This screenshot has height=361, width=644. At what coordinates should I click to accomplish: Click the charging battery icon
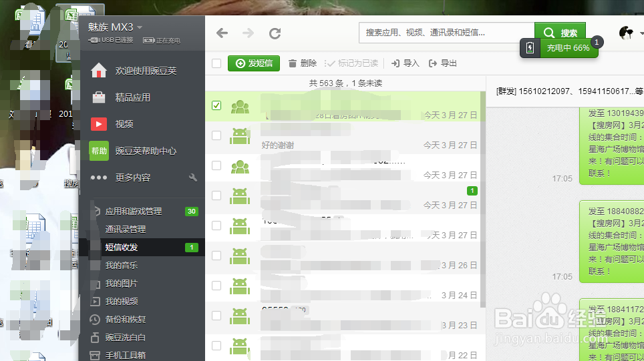530,48
